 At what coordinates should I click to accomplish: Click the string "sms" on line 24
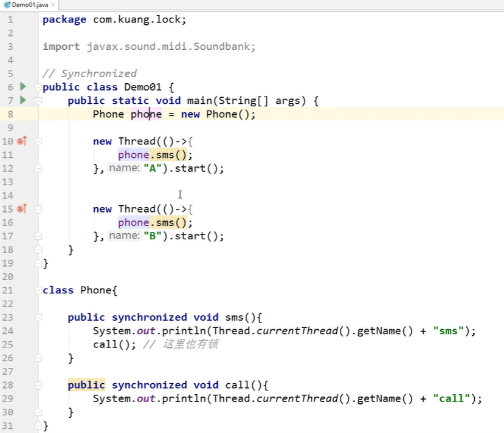click(449, 331)
